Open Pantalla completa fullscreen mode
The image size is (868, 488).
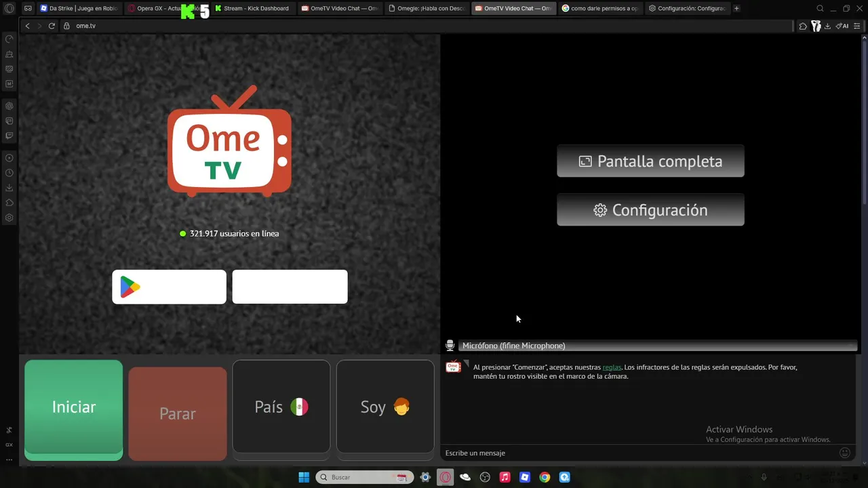(x=650, y=161)
